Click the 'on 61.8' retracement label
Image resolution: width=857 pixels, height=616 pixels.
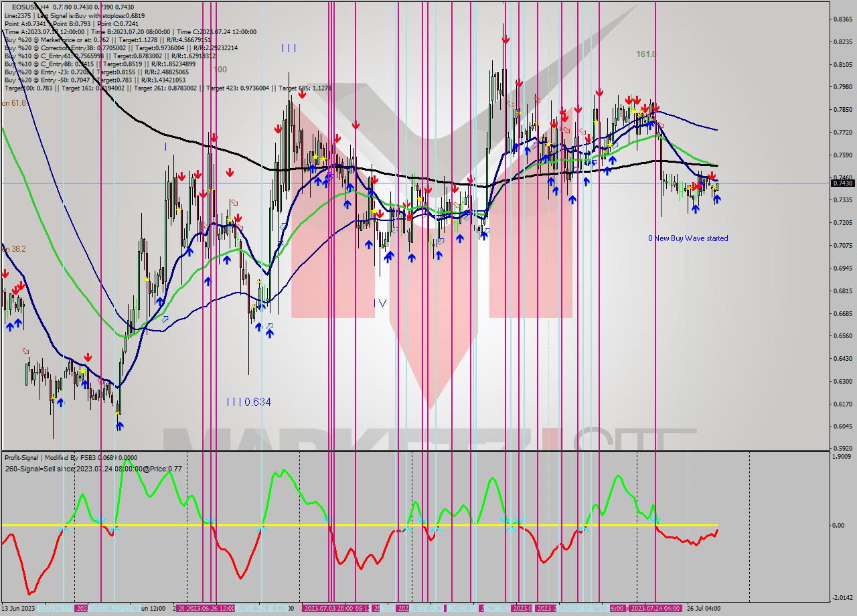tap(13, 103)
